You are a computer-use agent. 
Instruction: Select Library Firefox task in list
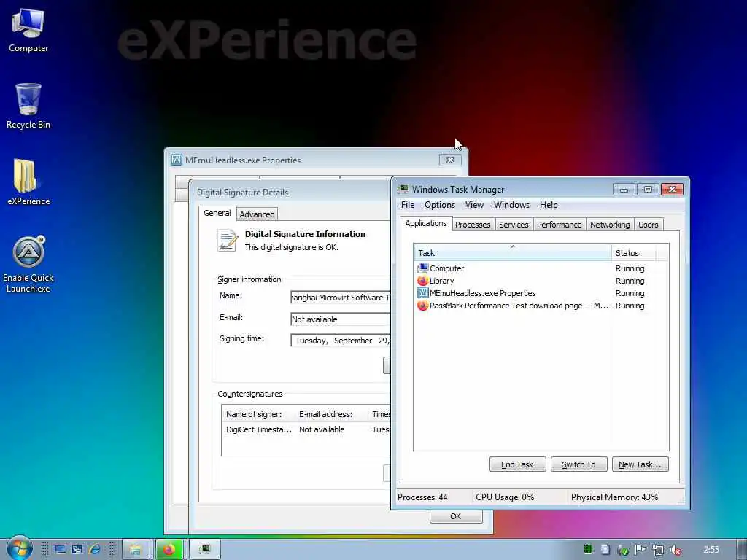512,281
